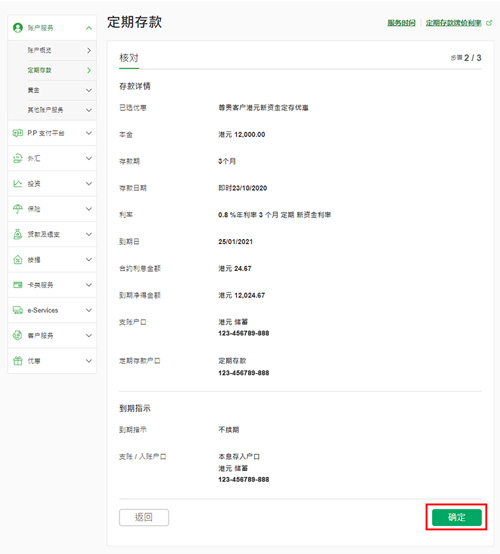Click the 按揭 house icon
Screen dimensions: 500x554
(x=18, y=260)
